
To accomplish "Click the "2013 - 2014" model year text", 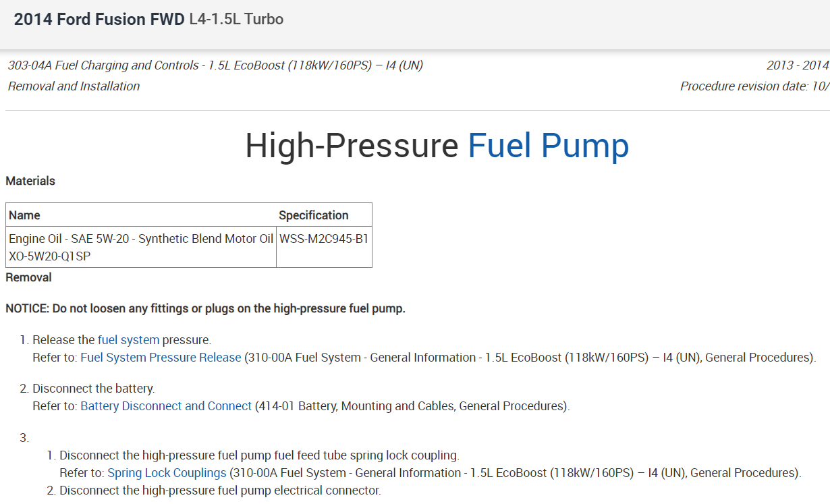I will coord(797,65).
